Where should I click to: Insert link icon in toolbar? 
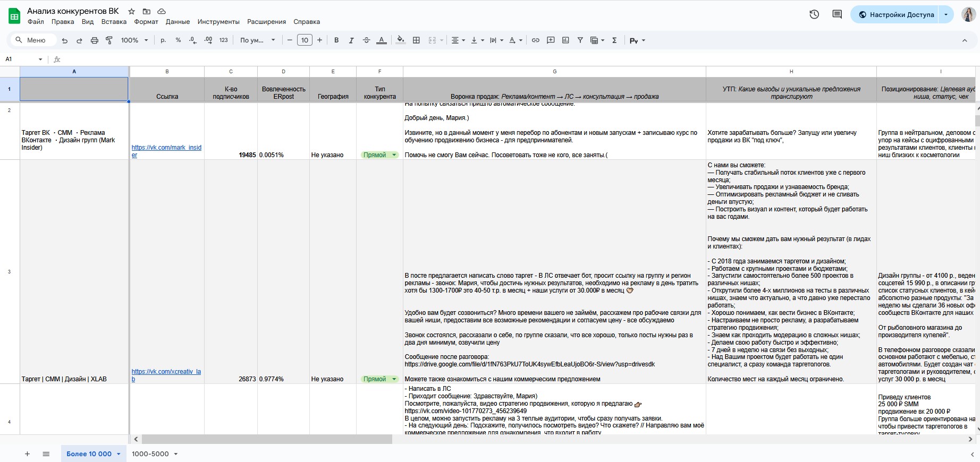[536, 40]
